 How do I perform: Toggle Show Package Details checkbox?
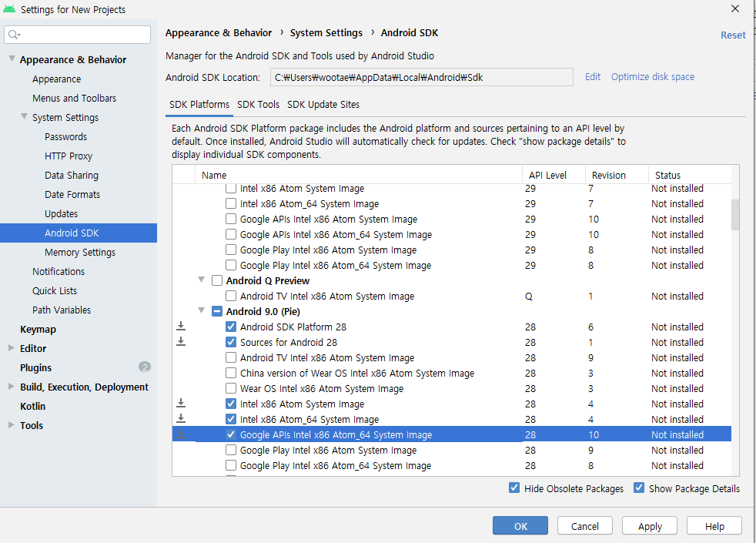click(639, 488)
